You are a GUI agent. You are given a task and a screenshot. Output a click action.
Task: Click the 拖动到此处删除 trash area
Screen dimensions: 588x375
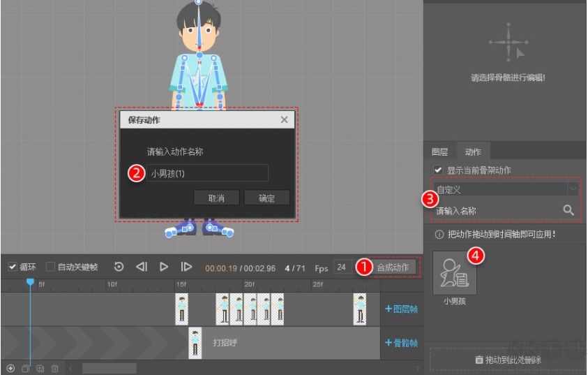tap(508, 360)
